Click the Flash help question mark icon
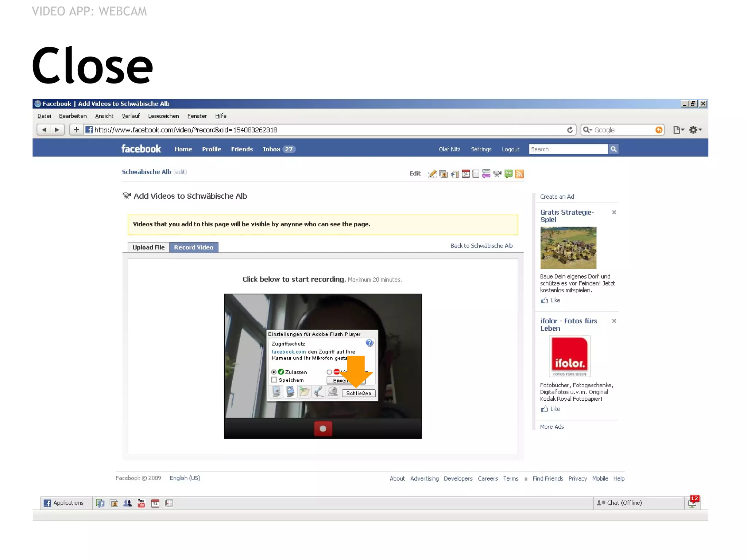Screen dimensions: 747x560 coord(369,343)
